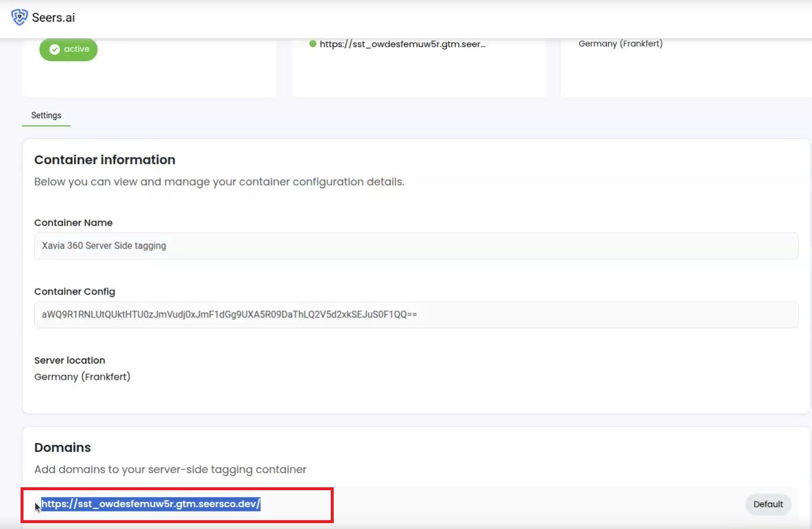Switch to the Settings tab
Screen dimensions: 812x529
point(46,115)
